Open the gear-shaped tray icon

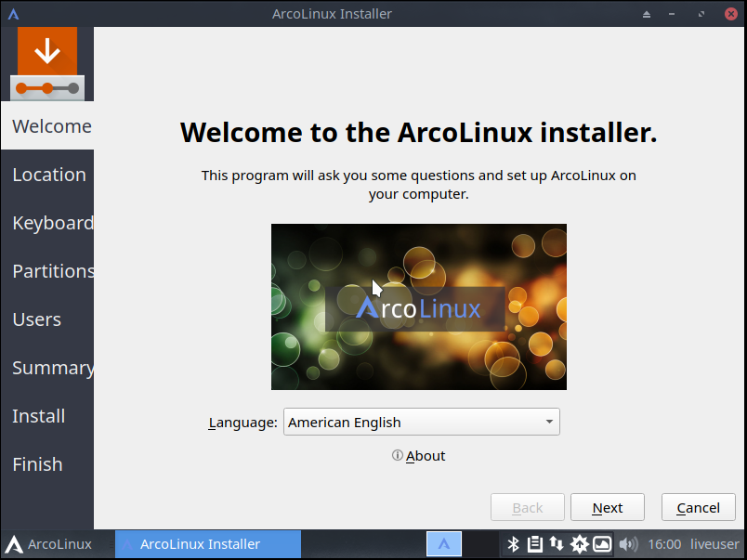(580, 544)
